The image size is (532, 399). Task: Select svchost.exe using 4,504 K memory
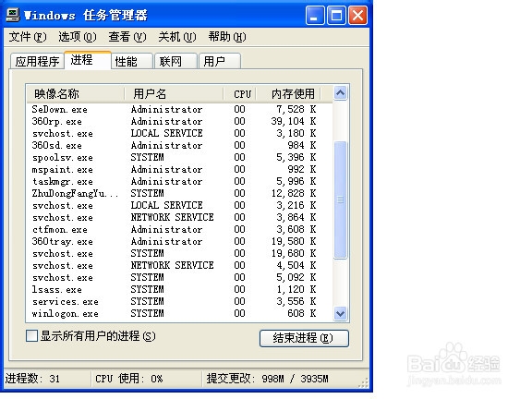pos(180,266)
